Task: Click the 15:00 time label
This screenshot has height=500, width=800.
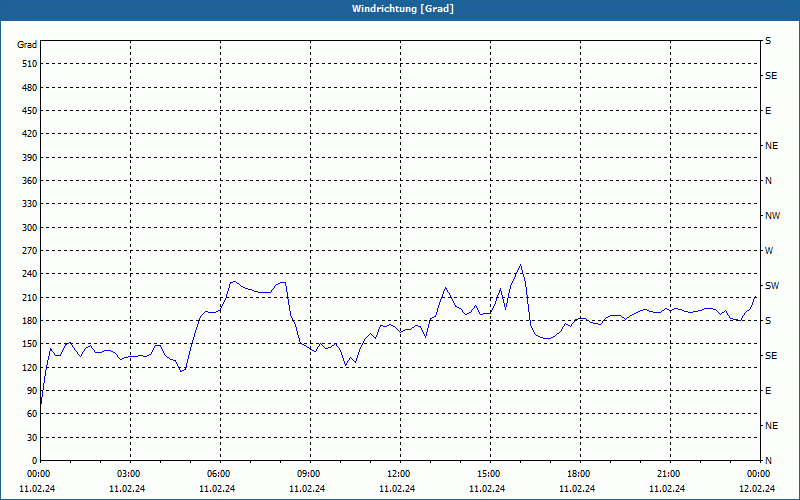Action: [x=489, y=474]
